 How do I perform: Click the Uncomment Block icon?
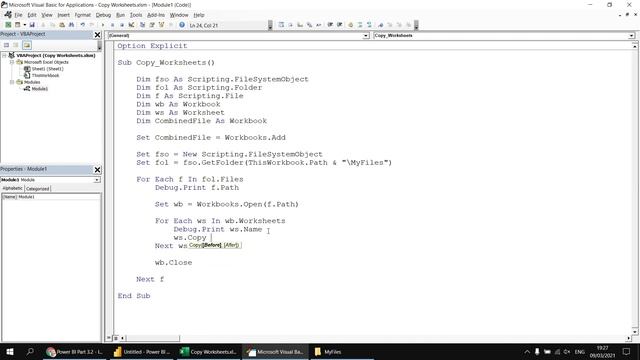pyautogui.click(x=369, y=25)
